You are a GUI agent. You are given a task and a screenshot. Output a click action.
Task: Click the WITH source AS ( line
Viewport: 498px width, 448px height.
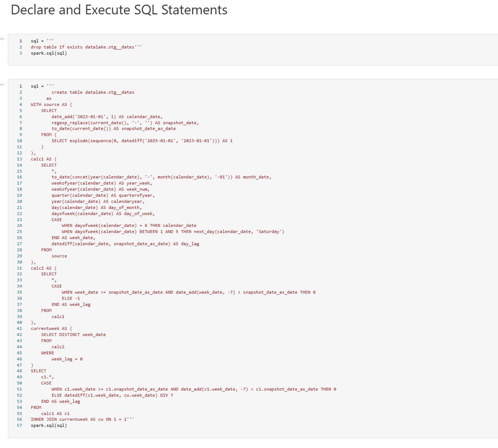51,104
